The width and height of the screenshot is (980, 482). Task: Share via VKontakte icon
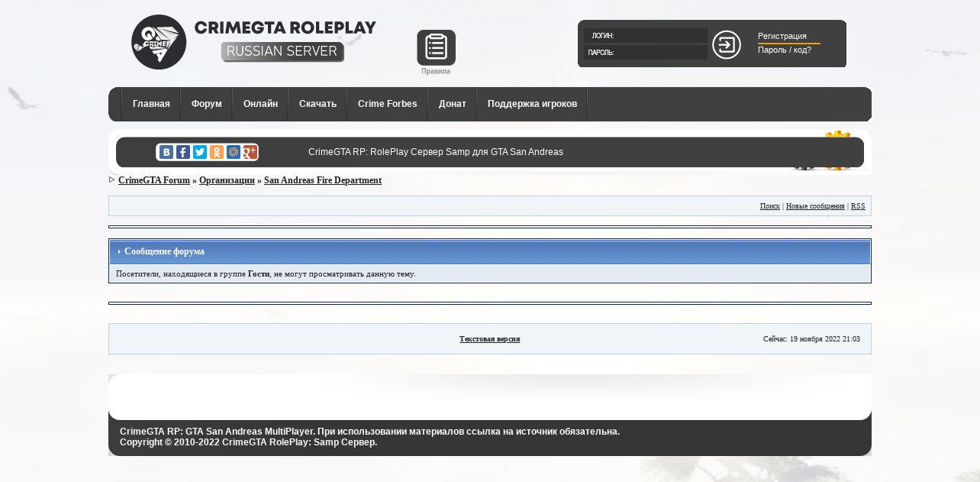(x=166, y=152)
